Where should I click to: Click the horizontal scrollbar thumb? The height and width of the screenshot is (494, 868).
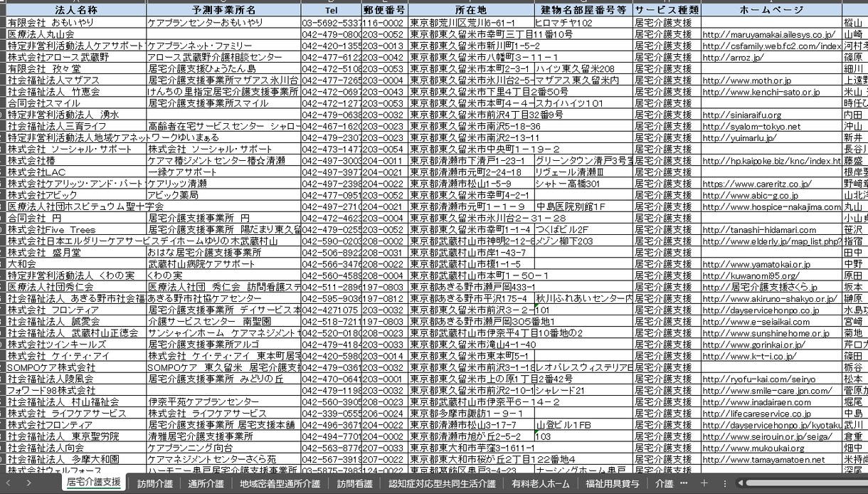pyautogui.click(x=806, y=483)
